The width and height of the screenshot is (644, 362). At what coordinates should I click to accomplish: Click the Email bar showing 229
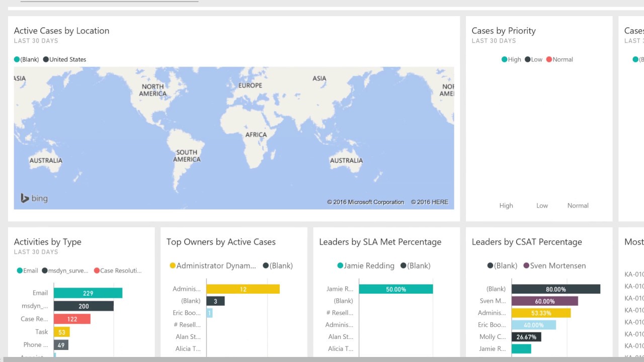pos(88,293)
